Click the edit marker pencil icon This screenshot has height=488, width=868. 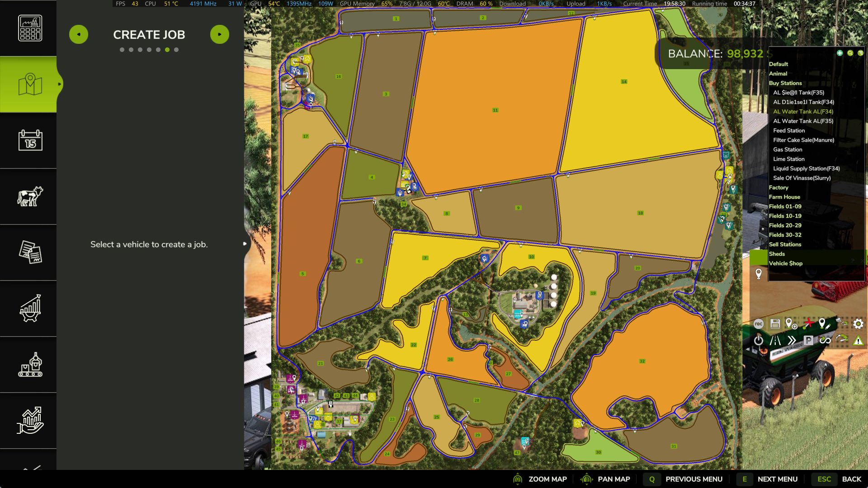(824, 324)
